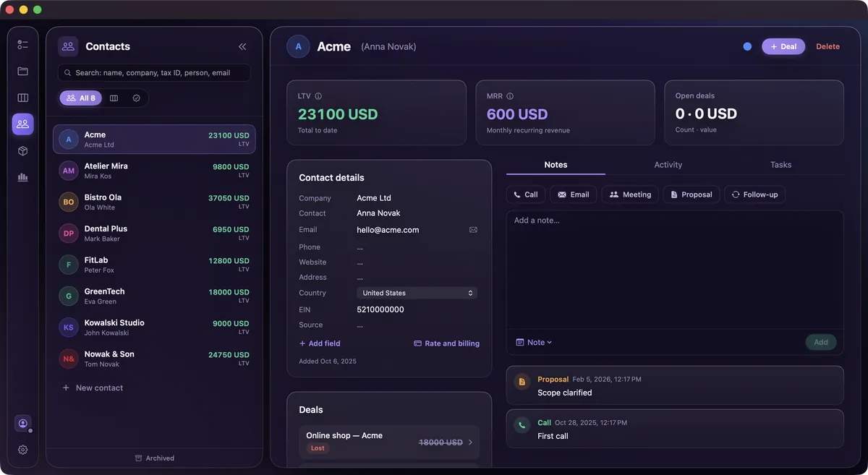The height and width of the screenshot is (475, 868).
Task: Collapse the Contacts panel with double chevron
Action: pyautogui.click(x=242, y=46)
